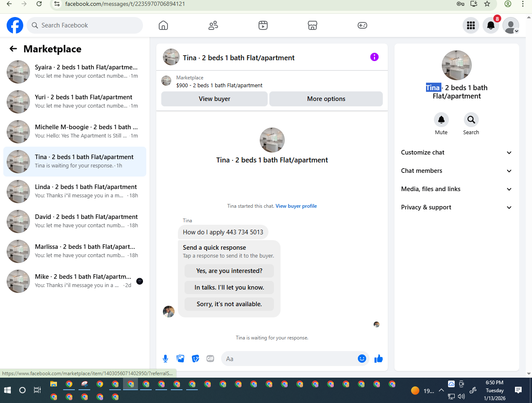Open the Windows Start button
Image resolution: width=532 pixels, height=403 pixels.
7,390
